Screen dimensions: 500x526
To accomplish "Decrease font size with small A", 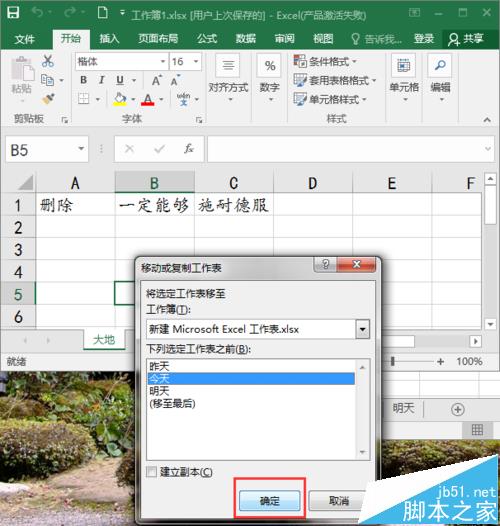I will tap(175, 81).
